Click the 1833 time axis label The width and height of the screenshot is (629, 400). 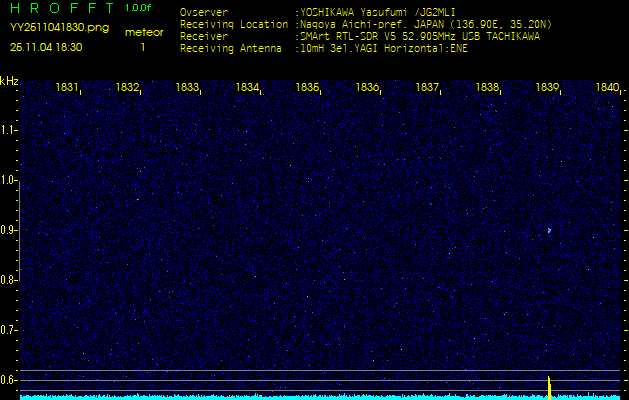coord(187,88)
